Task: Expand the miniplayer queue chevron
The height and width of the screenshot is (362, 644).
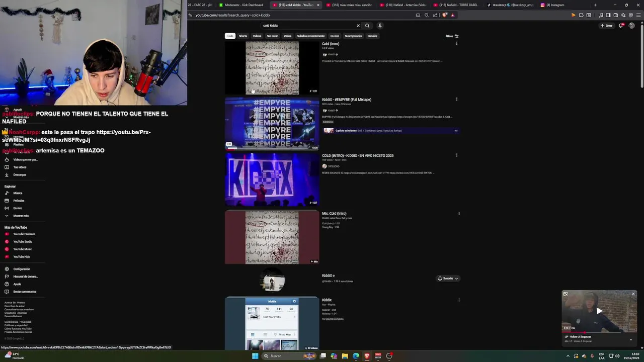Action: (x=631, y=339)
